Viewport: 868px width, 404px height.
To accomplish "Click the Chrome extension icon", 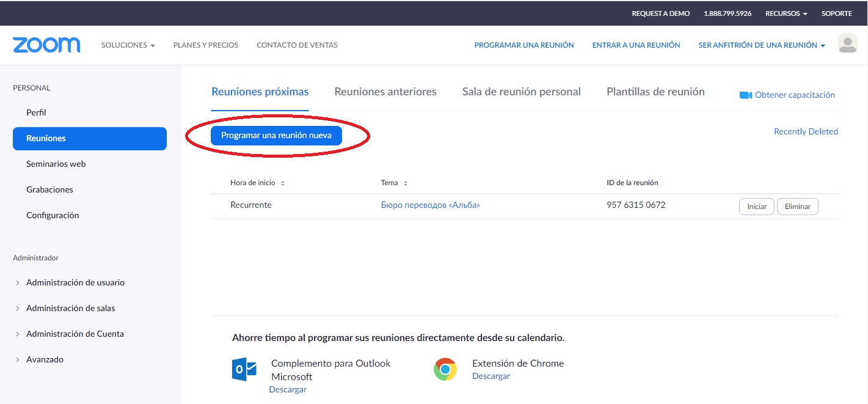I will click(445, 370).
